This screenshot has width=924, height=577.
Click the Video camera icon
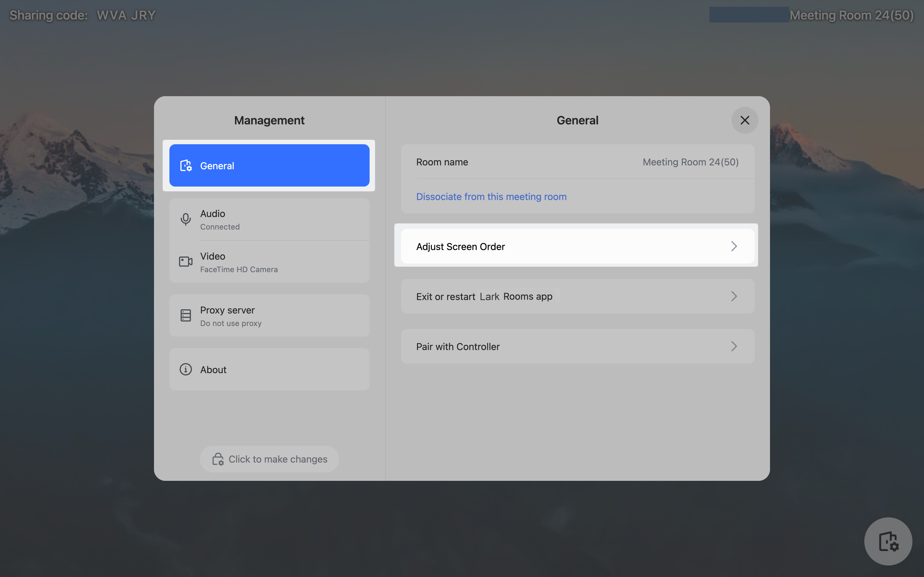185,262
